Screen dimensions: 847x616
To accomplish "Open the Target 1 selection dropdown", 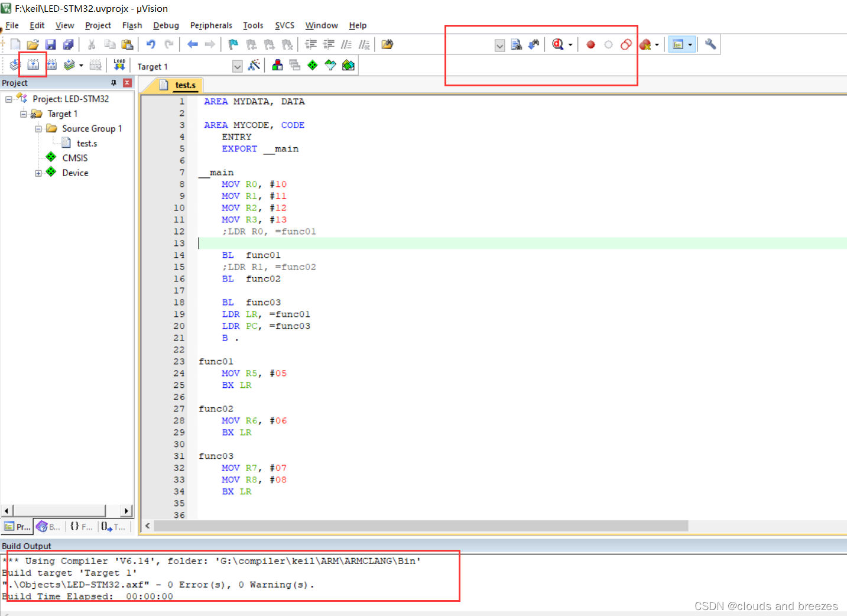I will 237,66.
